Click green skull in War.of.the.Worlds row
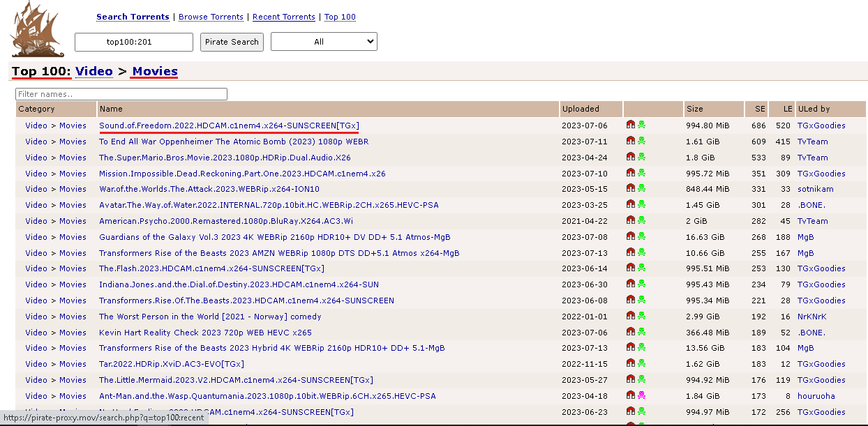The width and height of the screenshot is (868, 426). pyautogui.click(x=641, y=188)
